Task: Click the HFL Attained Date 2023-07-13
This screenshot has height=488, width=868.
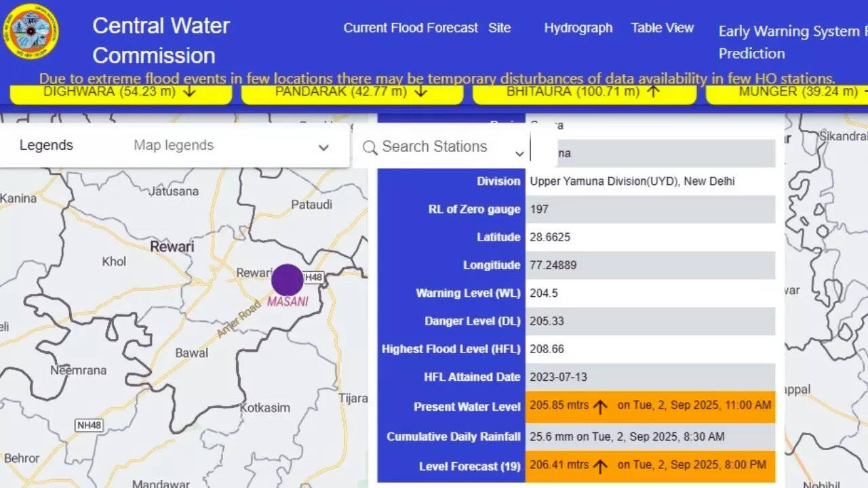Action: tap(559, 377)
